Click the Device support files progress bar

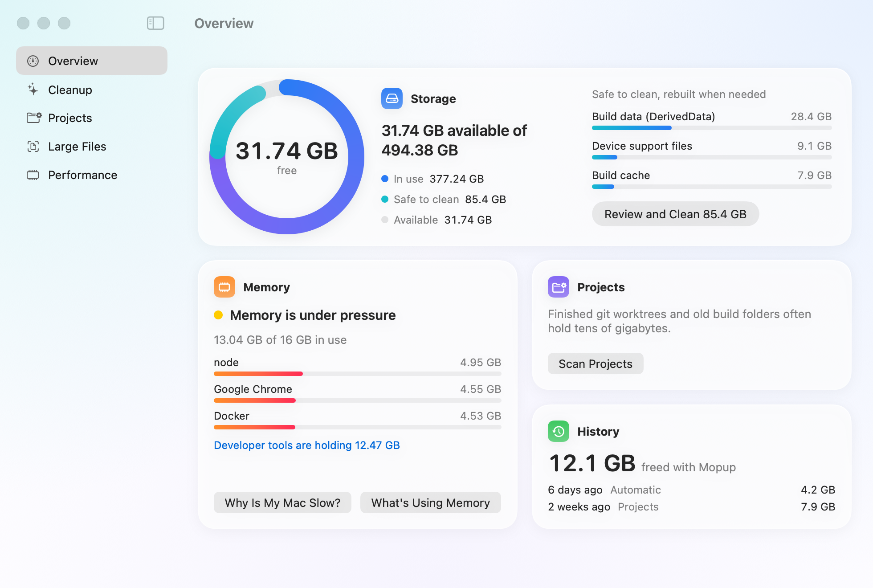[x=712, y=157]
